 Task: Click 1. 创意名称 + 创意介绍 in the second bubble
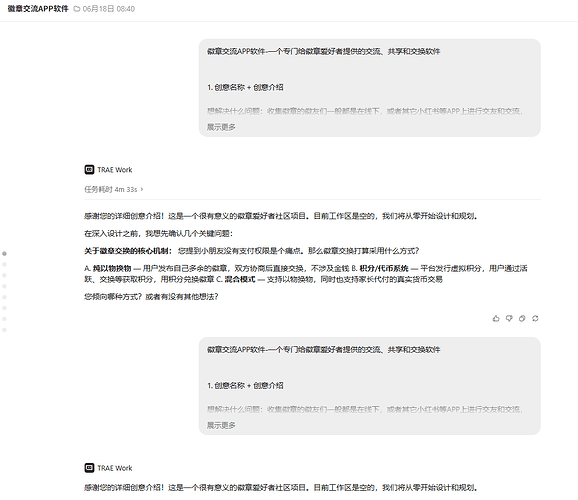[245, 386]
